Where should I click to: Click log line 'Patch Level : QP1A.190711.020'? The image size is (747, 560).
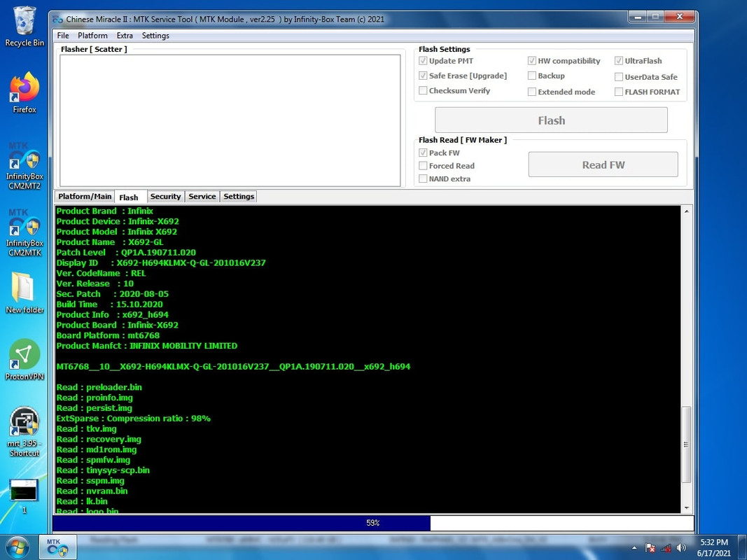point(126,253)
